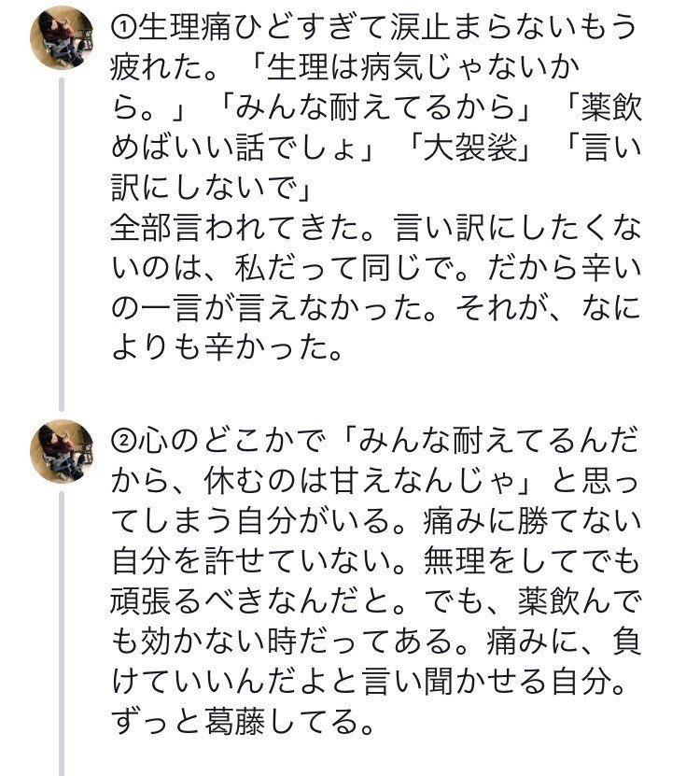700x776 pixels.
Task: Click the thread line under the second avatar
Action: (62, 635)
